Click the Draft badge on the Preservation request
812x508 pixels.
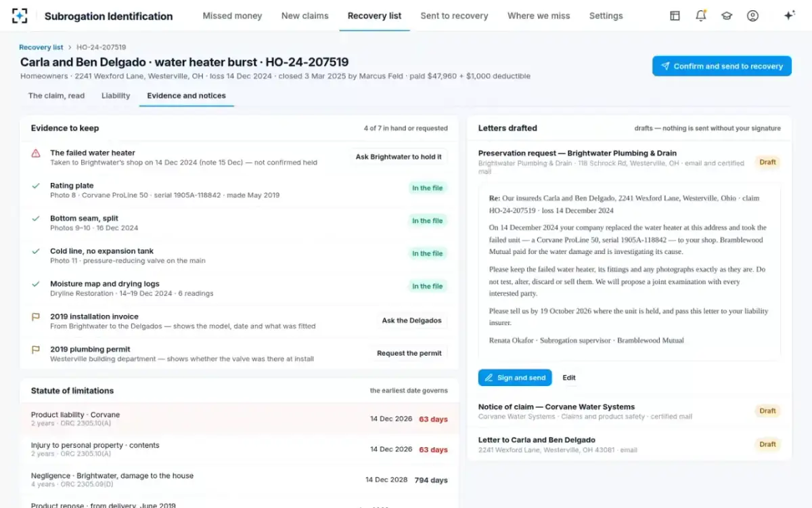[x=767, y=163]
